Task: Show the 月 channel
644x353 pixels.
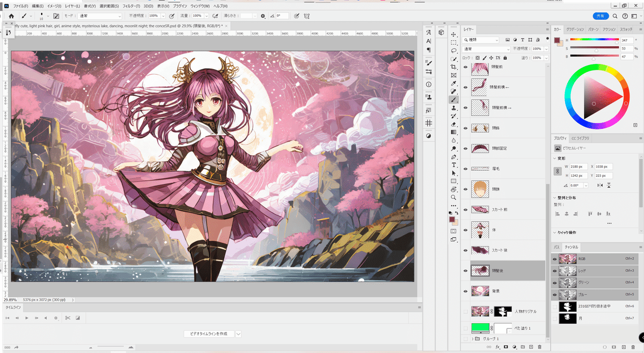Action: (555, 318)
